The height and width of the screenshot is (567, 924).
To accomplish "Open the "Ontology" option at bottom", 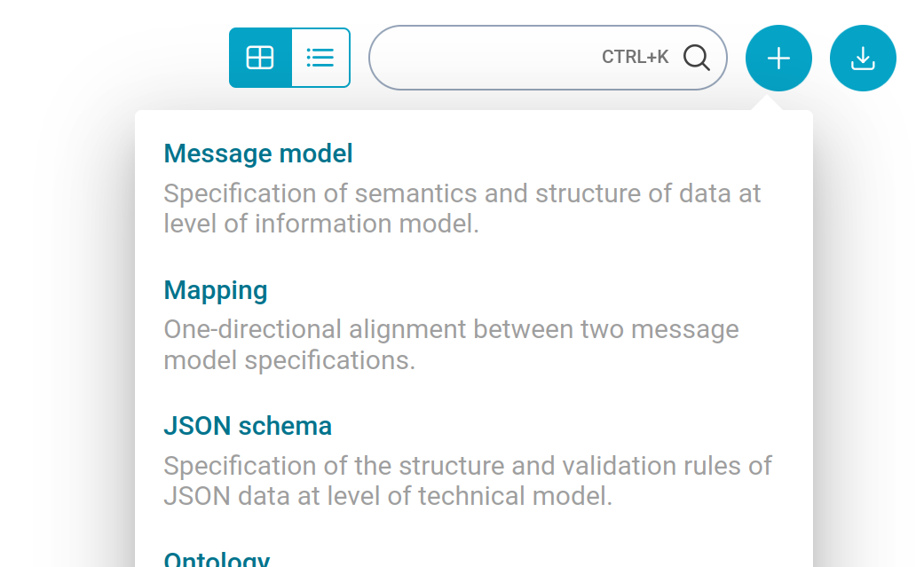I will 217,558.
